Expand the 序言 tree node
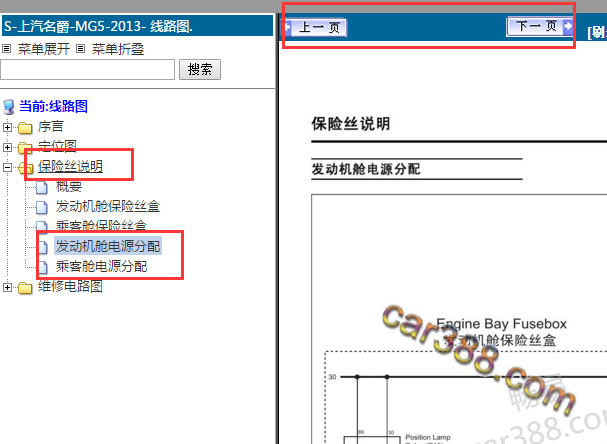The width and height of the screenshot is (607, 444). pos(7,127)
